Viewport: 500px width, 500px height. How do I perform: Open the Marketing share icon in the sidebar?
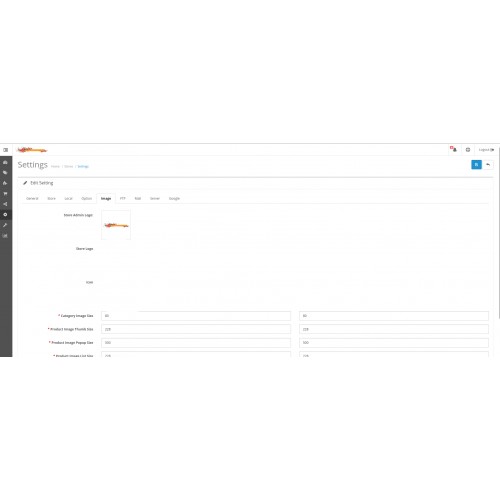5,204
